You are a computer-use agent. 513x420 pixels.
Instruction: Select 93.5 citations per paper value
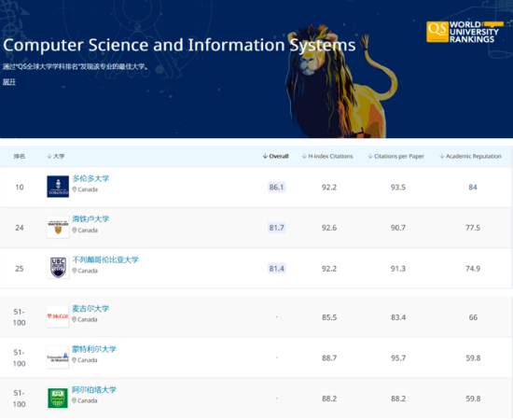[x=398, y=187]
